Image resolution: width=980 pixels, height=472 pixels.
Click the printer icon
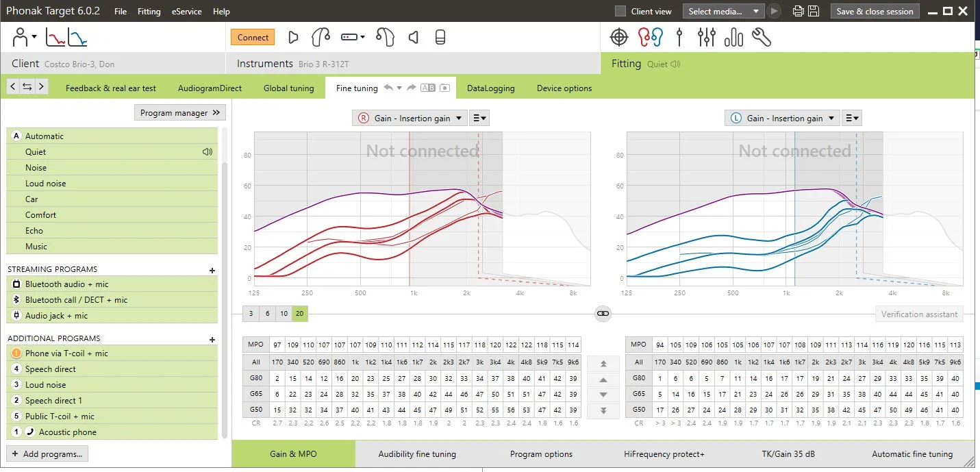pyautogui.click(x=798, y=11)
